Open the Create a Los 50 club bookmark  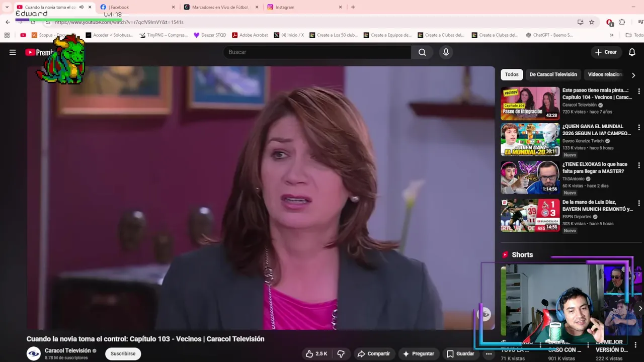(x=333, y=35)
